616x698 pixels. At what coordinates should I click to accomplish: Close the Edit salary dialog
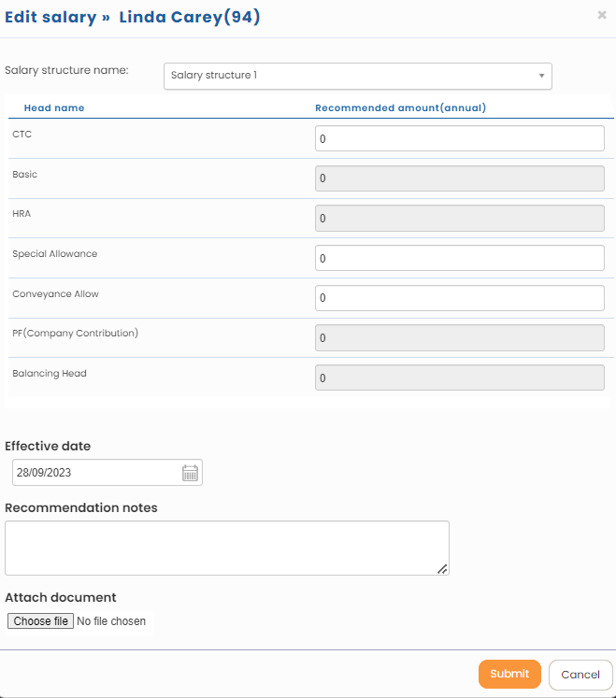pyautogui.click(x=601, y=15)
